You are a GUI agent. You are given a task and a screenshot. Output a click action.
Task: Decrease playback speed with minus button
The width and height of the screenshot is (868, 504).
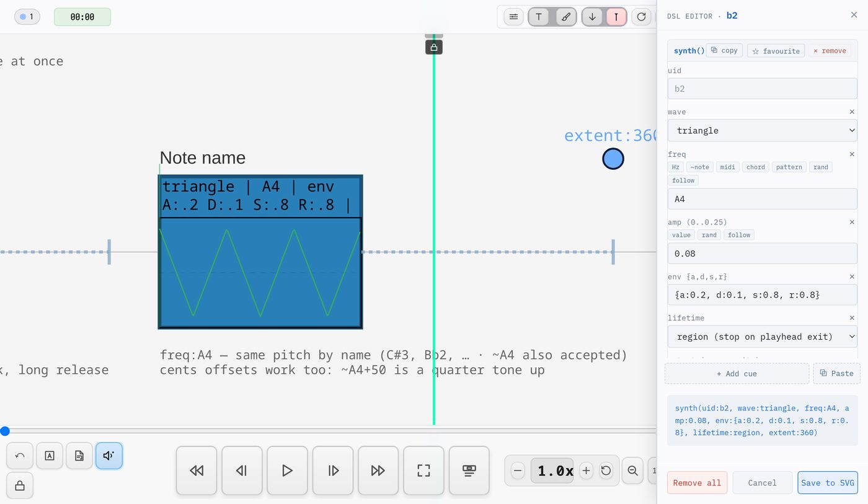tap(518, 471)
